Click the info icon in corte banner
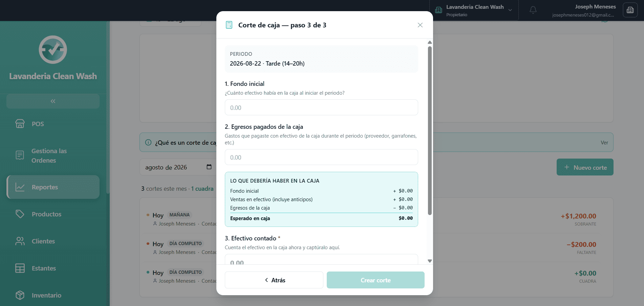This screenshot has height=306, width=644. 148,142
